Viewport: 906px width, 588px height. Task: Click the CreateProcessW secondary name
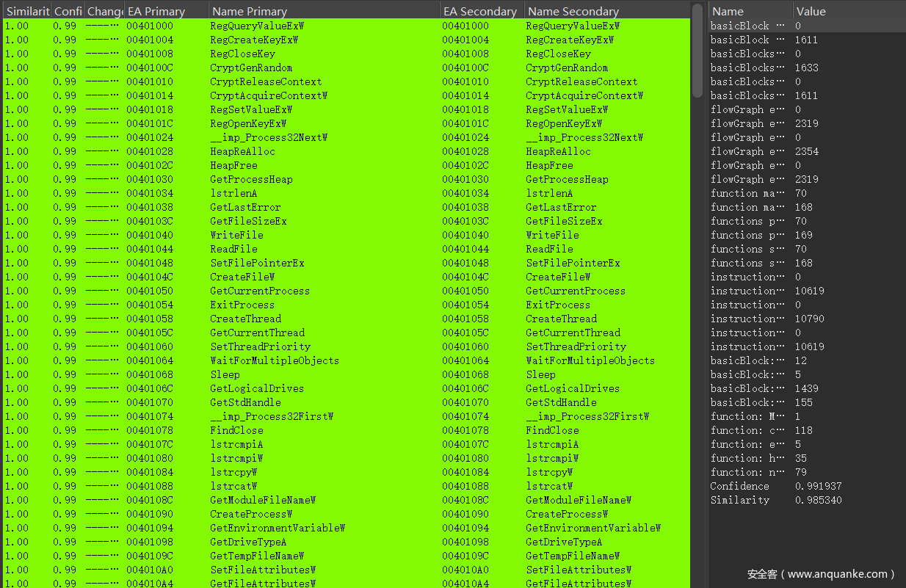tap(567, 514)
